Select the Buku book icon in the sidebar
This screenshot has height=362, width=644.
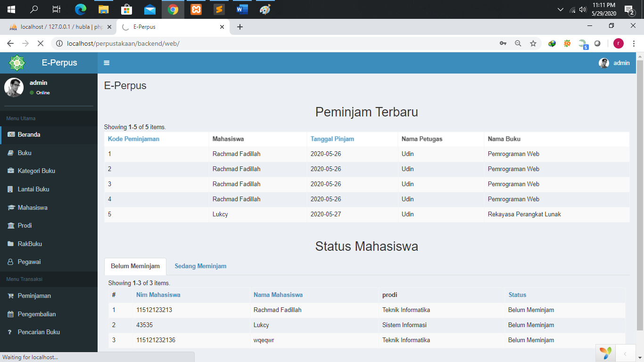tap(11, 152)
